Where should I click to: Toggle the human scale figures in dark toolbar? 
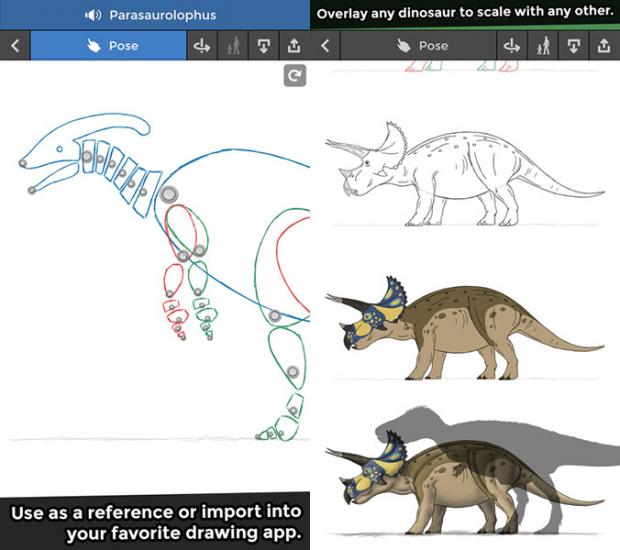pyautogui.click(x=544, y=46)
